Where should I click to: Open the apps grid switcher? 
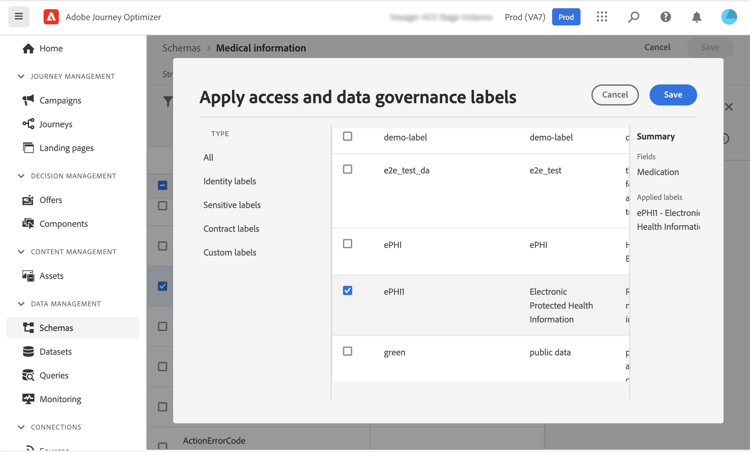(x=602, y=17)
